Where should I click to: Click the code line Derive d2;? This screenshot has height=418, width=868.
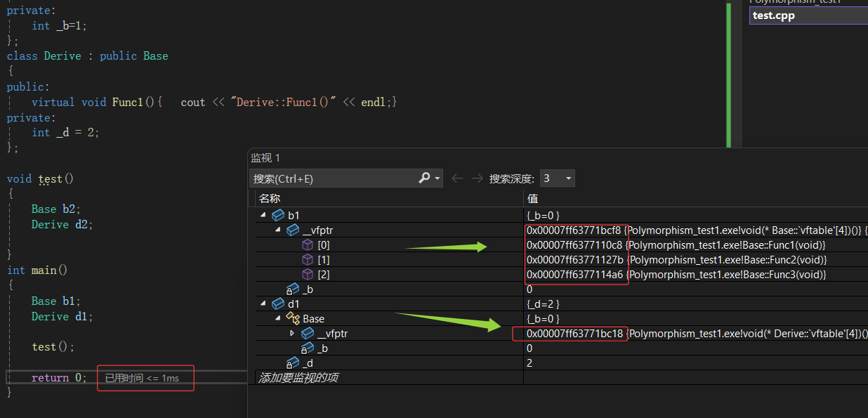[62, 224]
